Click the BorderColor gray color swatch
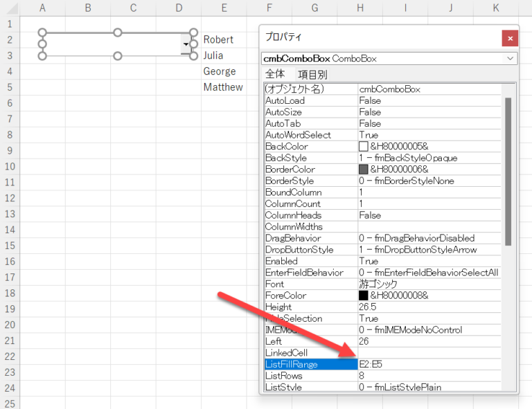Viewport: 532px width, 409px height. 363,170
